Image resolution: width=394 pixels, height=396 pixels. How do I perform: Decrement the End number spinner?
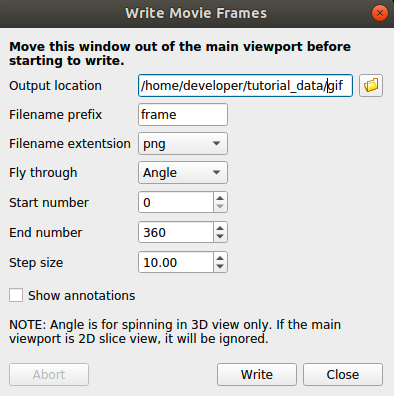click(x=220, y=237)
